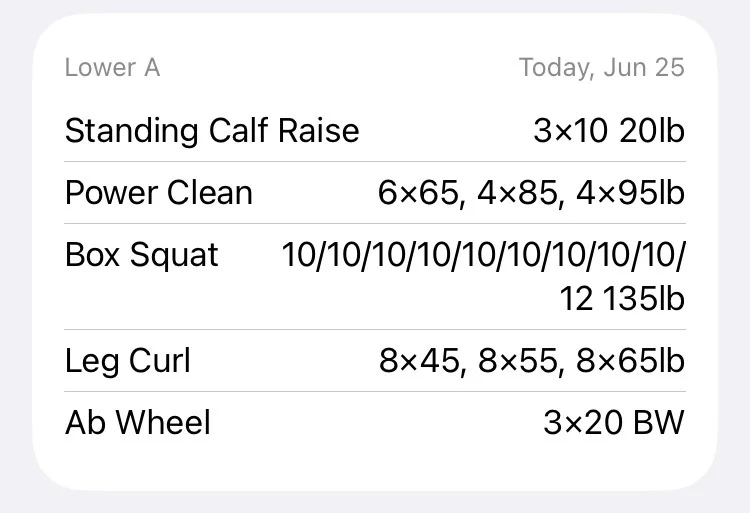
Task: Open the Box Squat exercise row
Action: (x=375, y=276)
